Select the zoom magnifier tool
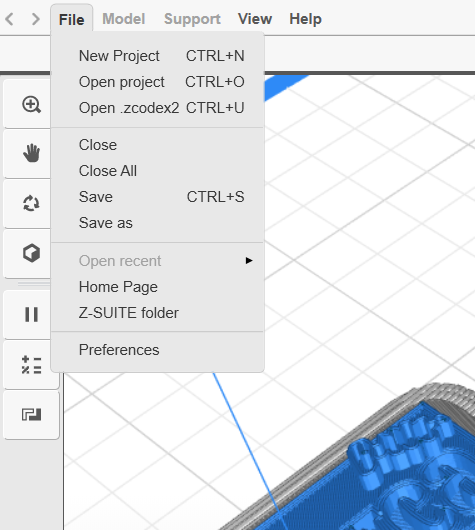 click(x=31, y=104)
